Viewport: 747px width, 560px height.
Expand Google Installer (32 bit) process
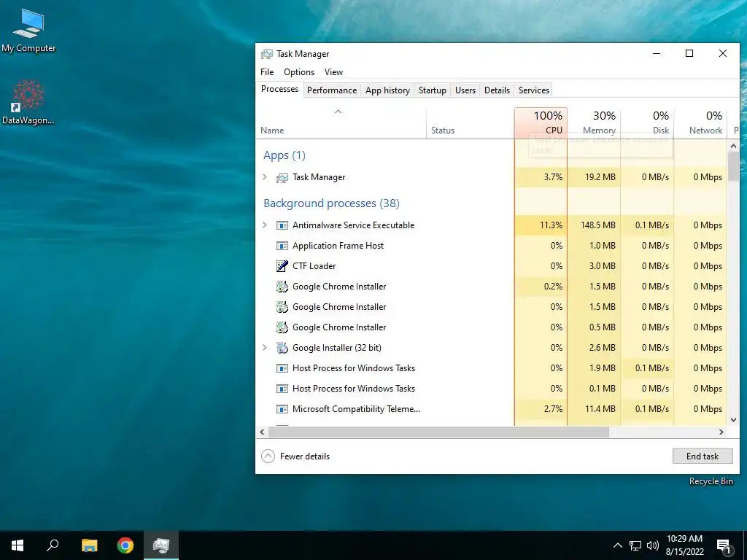pos(265,347)
